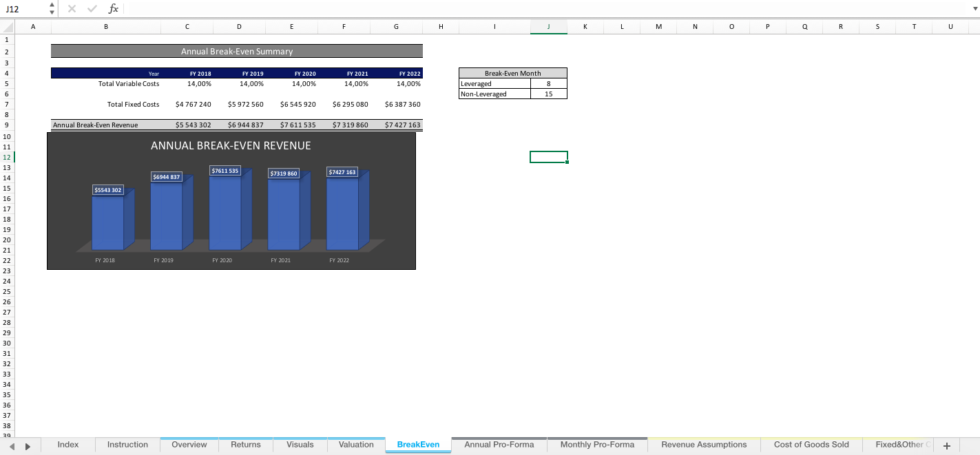Click the Insert Function (fx) icon
Screen dimensions: 980x455
112,8
